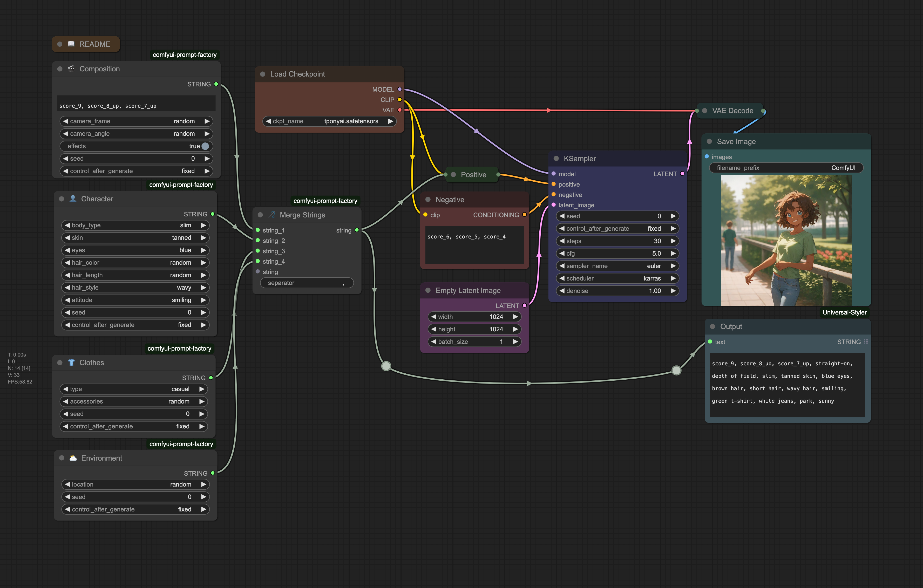Click the Environment weather icon
This screenshot has width=923, height=588.
tap(73, 458)
